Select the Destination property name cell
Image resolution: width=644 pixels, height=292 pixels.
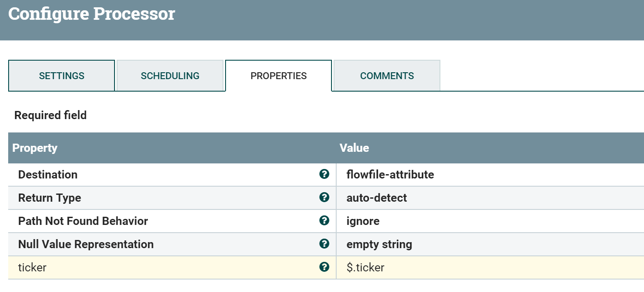coord(48,175)
